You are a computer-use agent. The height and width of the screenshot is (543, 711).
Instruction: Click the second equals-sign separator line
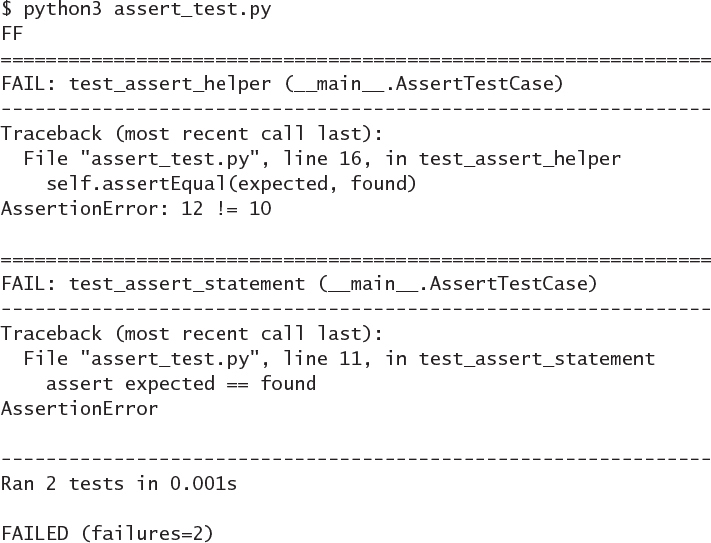click(355, 259)
